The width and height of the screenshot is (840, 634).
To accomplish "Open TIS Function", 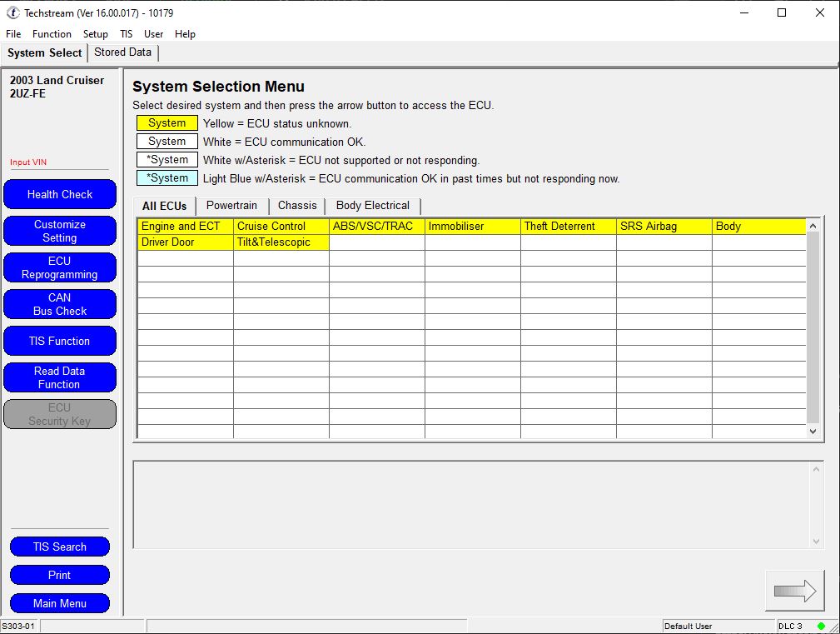I will pyautogui.click(x=60, y=341).
